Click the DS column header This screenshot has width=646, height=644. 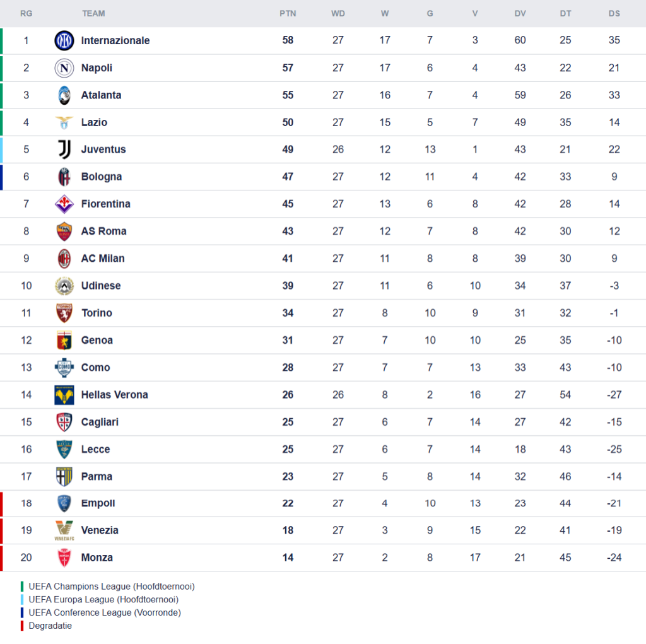click(x=614, y=13)
